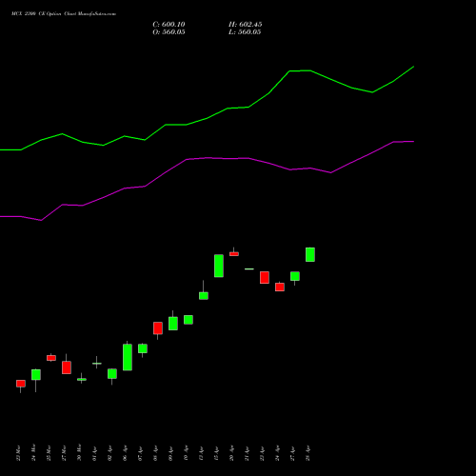The width and height of the screenshot is (476, 476).
Task: Click the red candle on 23 Apr
Action: 265,277
